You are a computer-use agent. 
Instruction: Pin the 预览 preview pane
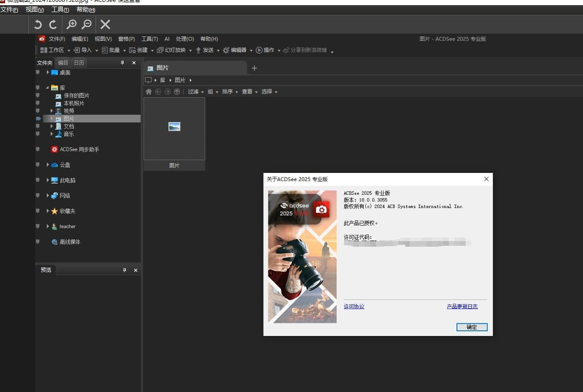coord(124,270)
